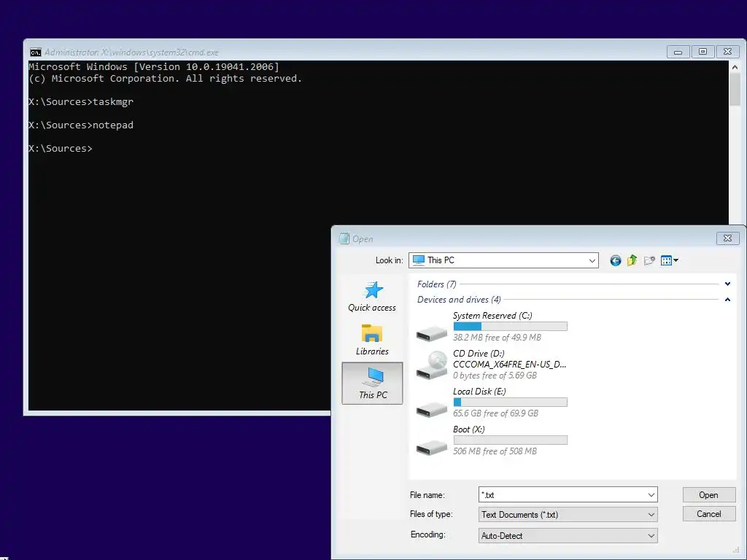Click the 38.2 MB free of 49.9 MB text

click(x=497, y=338)
